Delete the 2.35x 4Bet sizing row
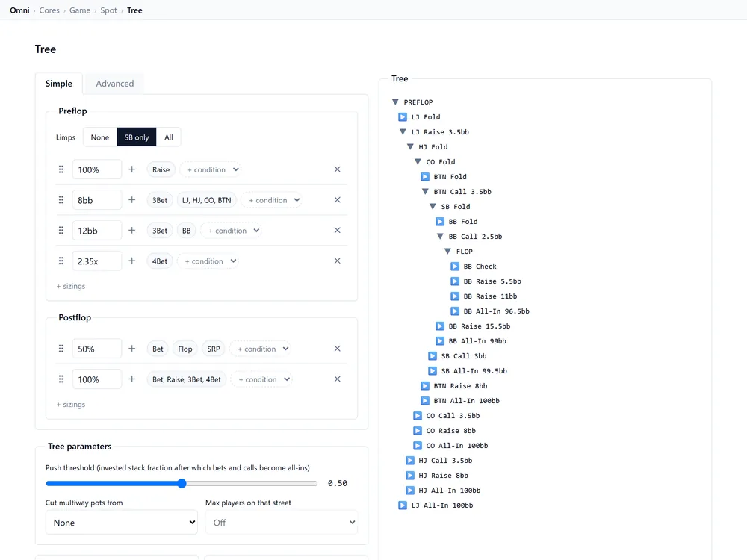The image size is (747, 560). click(338, 261)
